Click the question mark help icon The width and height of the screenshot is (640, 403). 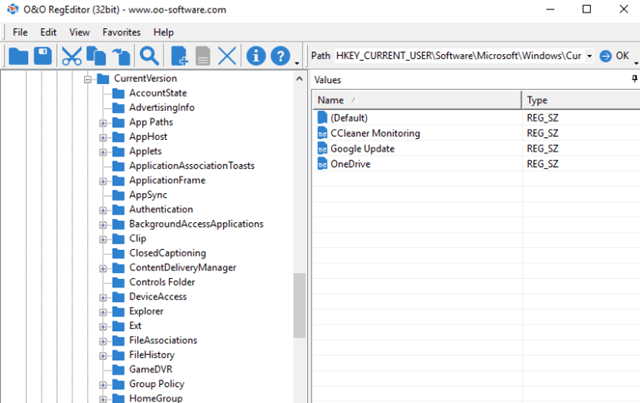(280, 56)
